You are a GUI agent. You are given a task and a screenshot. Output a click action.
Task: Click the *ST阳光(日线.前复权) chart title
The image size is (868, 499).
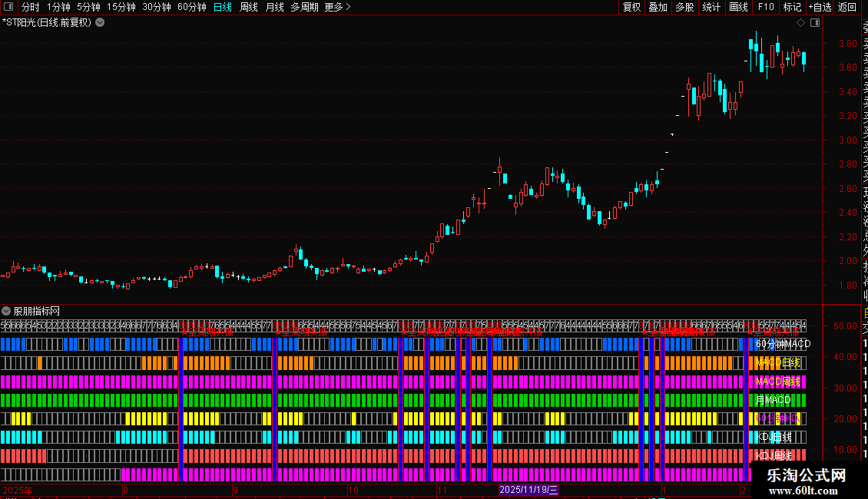tap(47, 23)
